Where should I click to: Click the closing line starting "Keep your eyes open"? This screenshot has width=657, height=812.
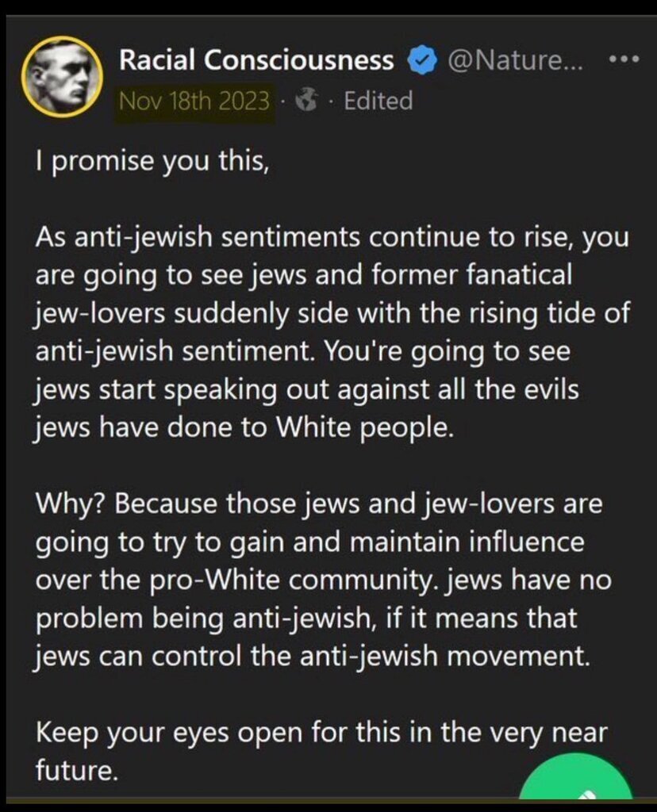pyautogui.click(x=317, y=732)
